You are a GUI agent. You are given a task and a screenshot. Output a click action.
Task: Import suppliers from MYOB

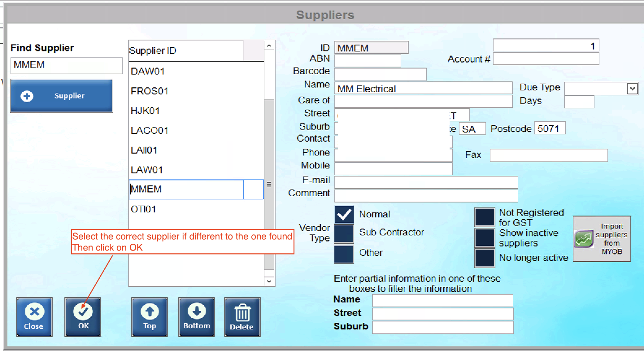602,239
